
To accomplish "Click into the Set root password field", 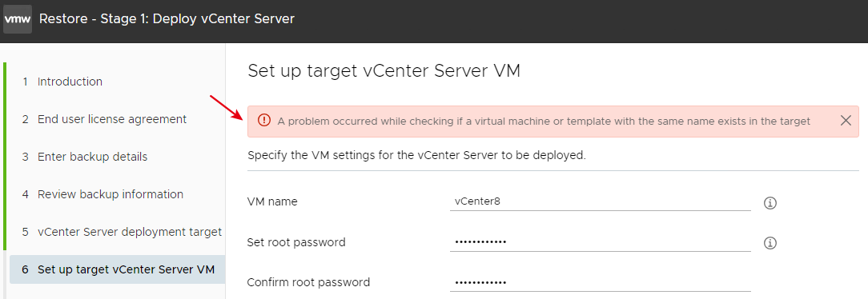I will coord(600,242).
